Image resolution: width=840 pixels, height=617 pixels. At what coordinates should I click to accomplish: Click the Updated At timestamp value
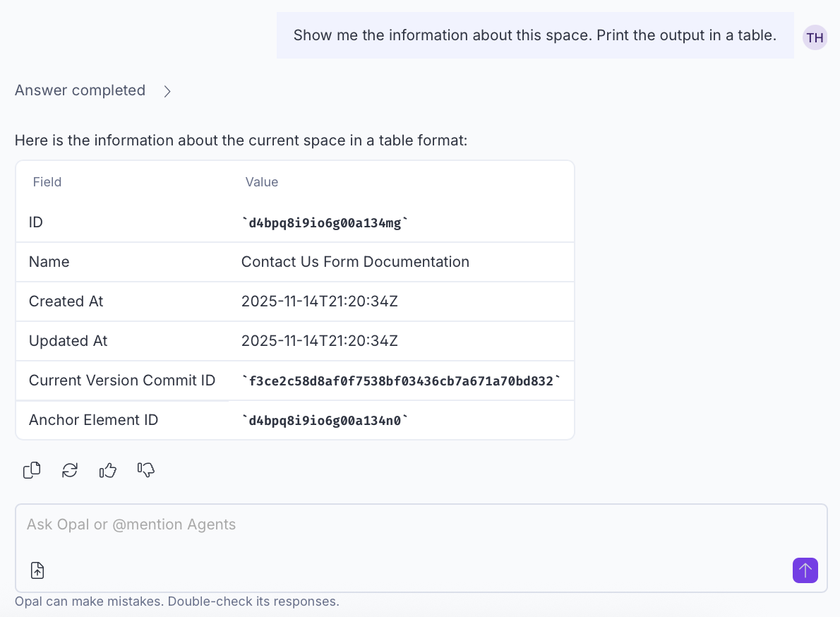tap(320, 341)
